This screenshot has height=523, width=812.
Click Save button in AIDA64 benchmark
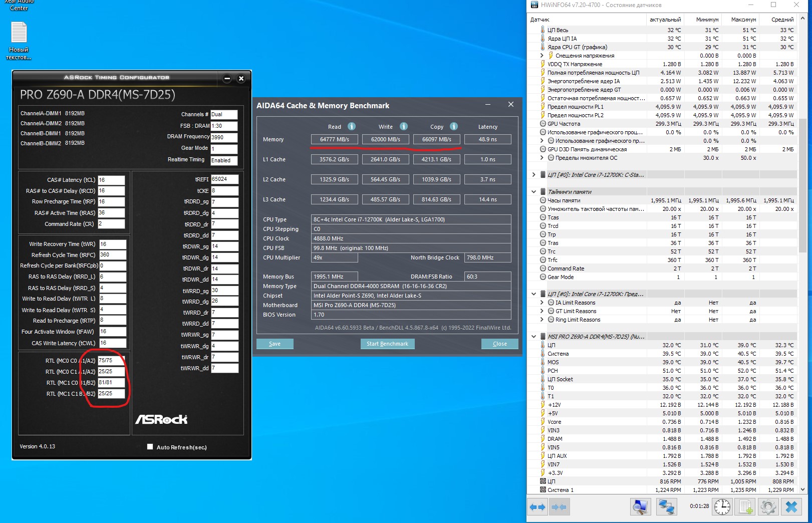tap(275, 344)
